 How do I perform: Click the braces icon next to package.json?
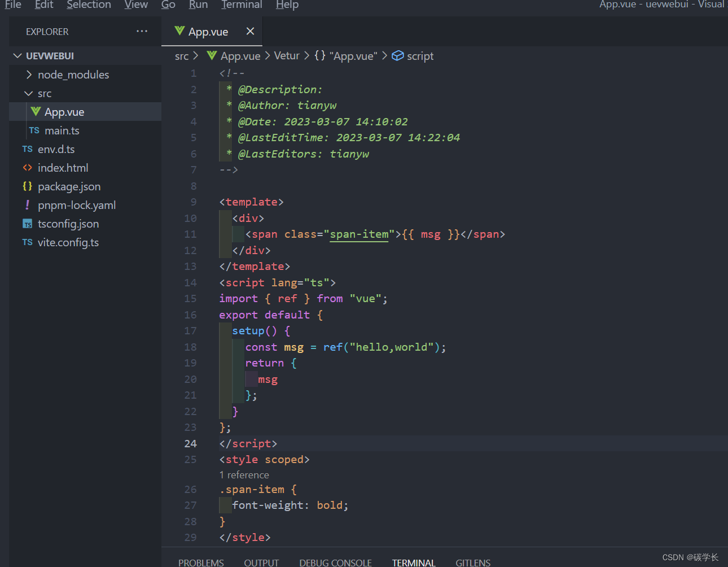click(28, 186)
